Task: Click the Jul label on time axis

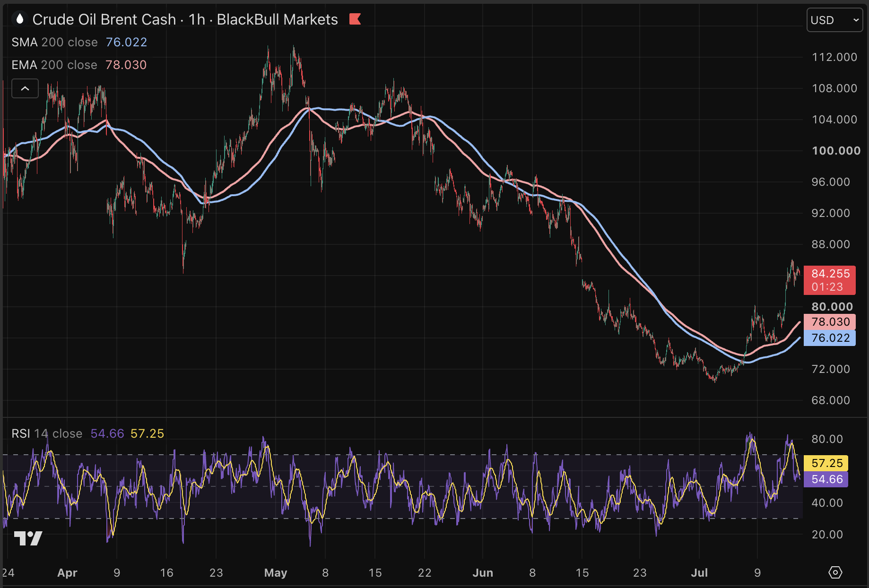Action: (699, 573)
